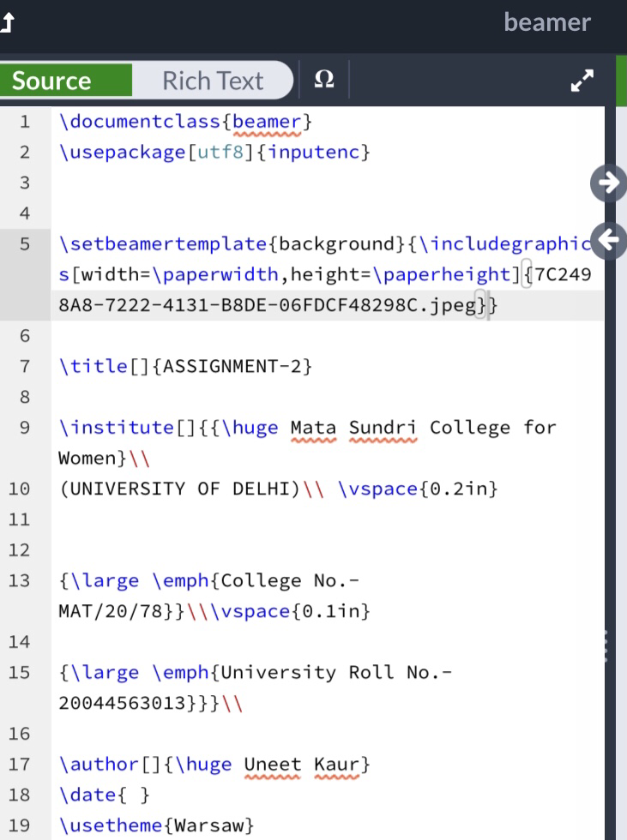Click the \institute command on line 9

point(117,427)
